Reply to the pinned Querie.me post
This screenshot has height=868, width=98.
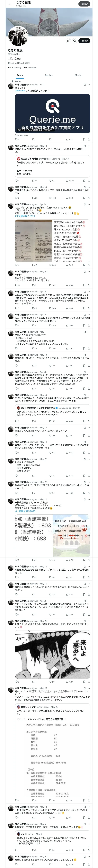pyautogui.click(x=16, y=139)
